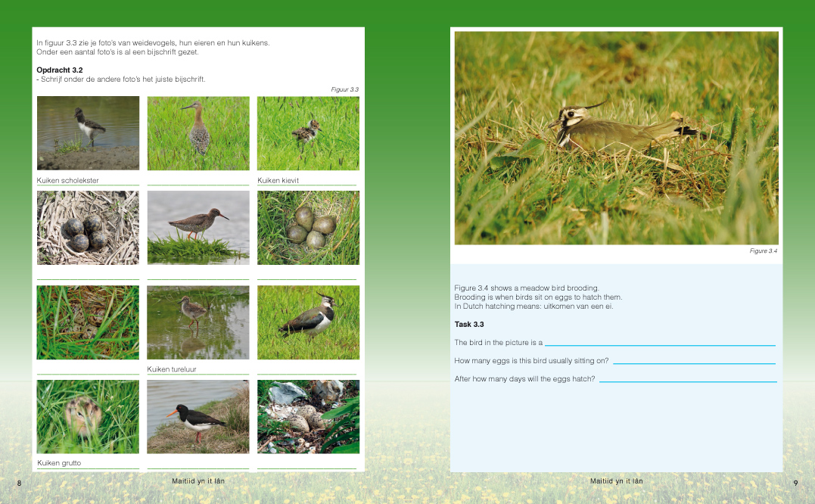Viewport: 815px width, 504px height.
Task: Click the large brooding lapwing Figure 3.4 photo
Action: (x=617, y=138)
